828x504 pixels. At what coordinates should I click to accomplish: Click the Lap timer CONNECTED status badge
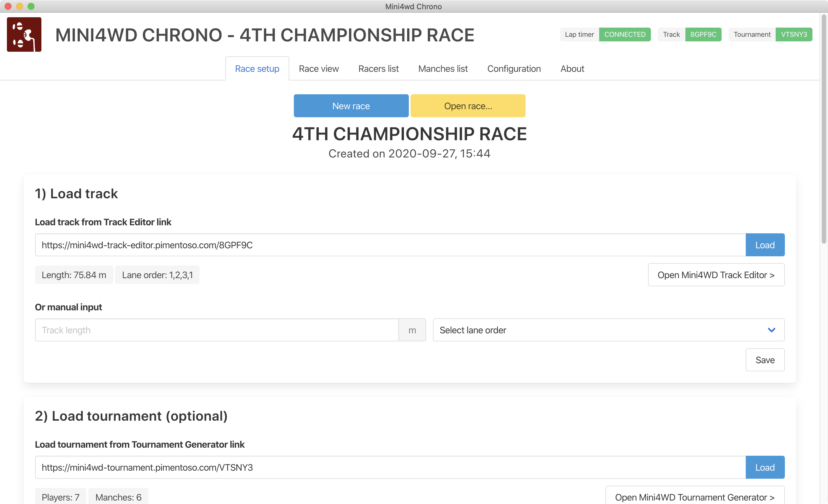[624, 34]
